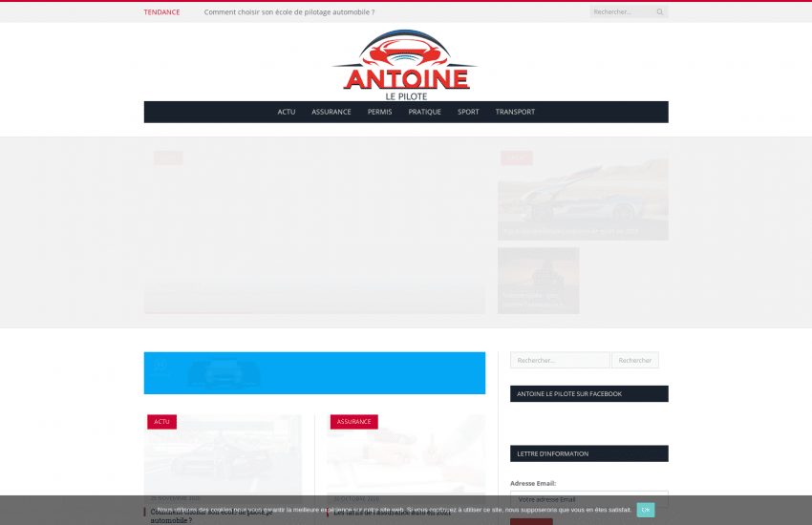This screenshot has height=525, width=812.
Task: Focus the sidebar Rechercher input field
Action: coord(560,360)
